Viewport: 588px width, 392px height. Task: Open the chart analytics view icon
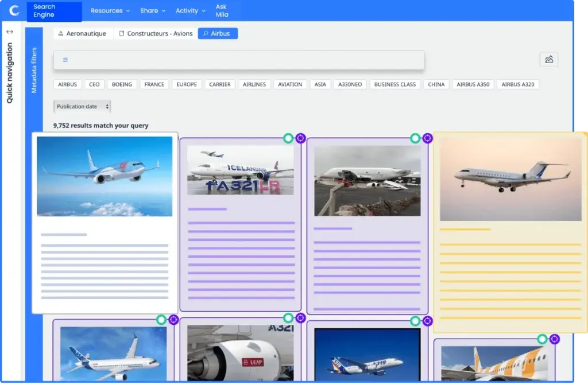pyautogui.click(x=548, y=59)
